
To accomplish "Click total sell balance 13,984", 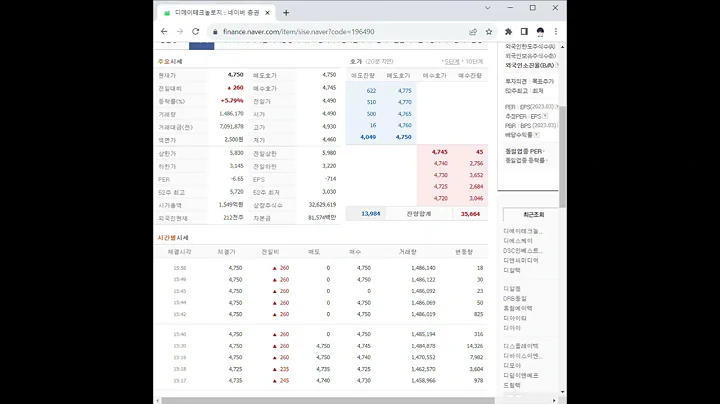I will pos(371,214).
